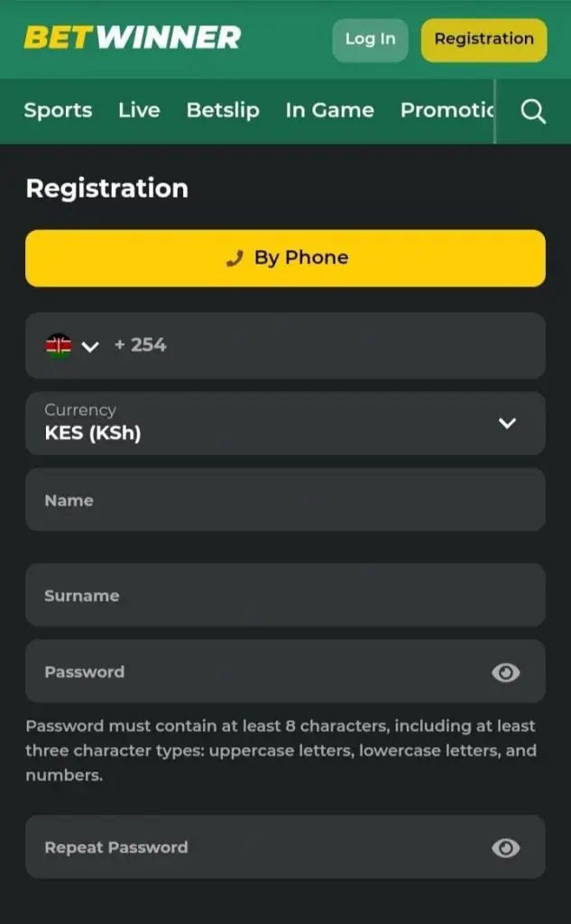Select the In Game tab
571x924 pixels.
(x=329, y=110)
